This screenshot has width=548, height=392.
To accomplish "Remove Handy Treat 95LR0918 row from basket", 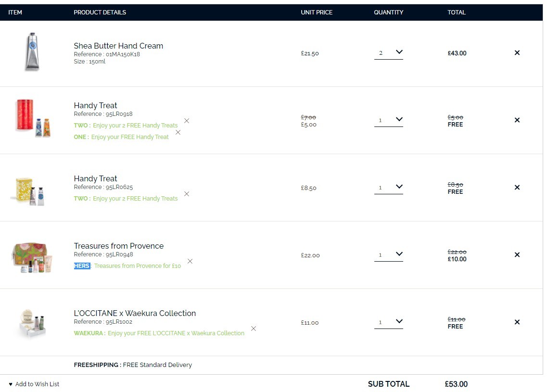I will [517, 120].
